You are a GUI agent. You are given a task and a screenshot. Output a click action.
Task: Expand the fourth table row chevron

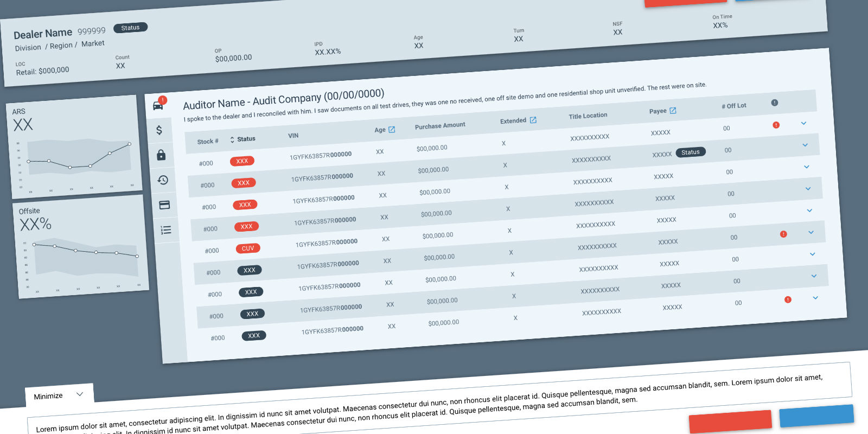(808, 189)
